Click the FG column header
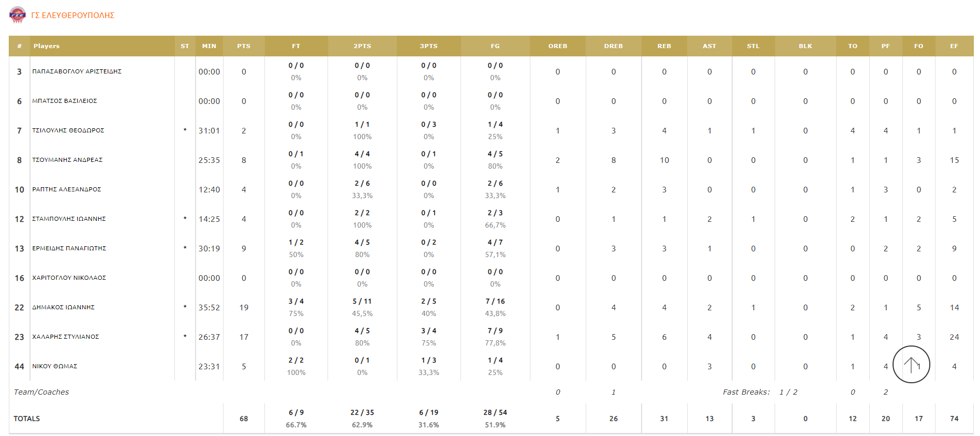The height and width of the screenshot is (436, 980). click(x=495, y=46)
